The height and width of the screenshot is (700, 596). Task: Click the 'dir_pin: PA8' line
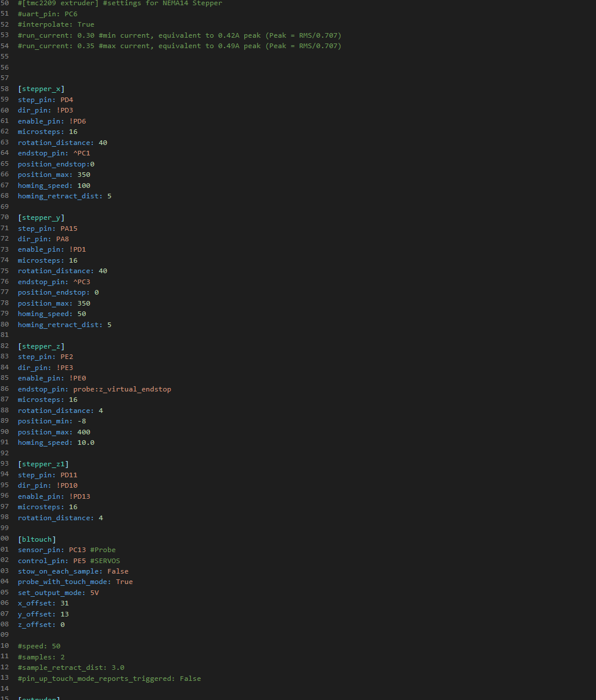[44, 239]
